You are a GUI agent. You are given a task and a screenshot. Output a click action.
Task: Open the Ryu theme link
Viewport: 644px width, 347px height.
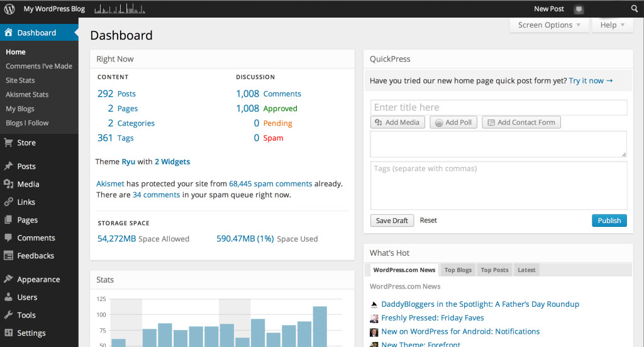point(128,162)
